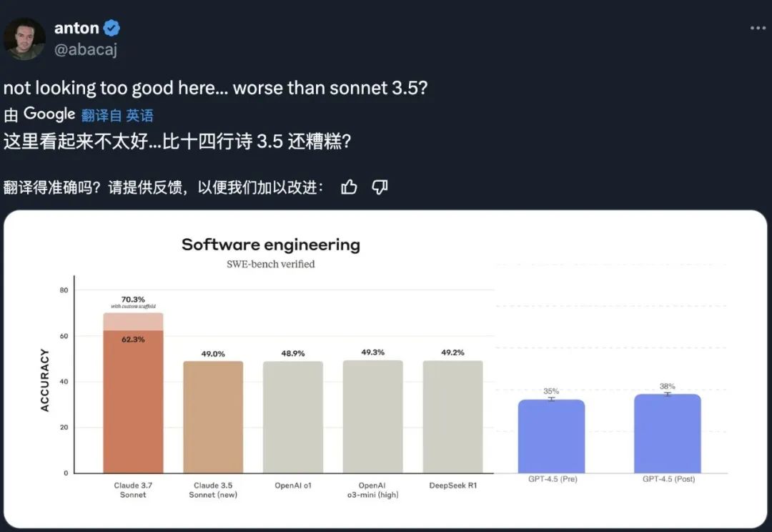Select the GPT-4.5 (Pre) blue bar
Image resolution: width=772 pixels, height=532 pixels.
(551, 436)
